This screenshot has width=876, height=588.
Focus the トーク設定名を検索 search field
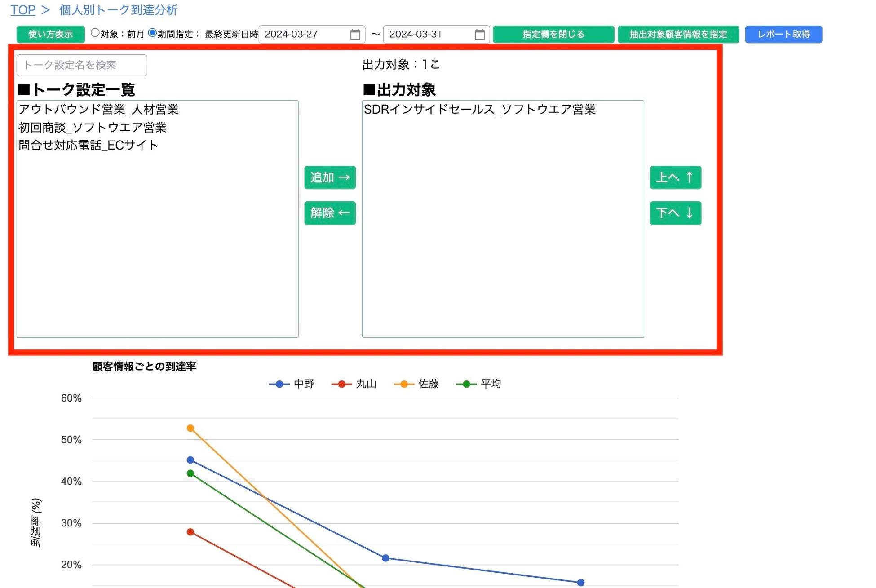[81, 66]
